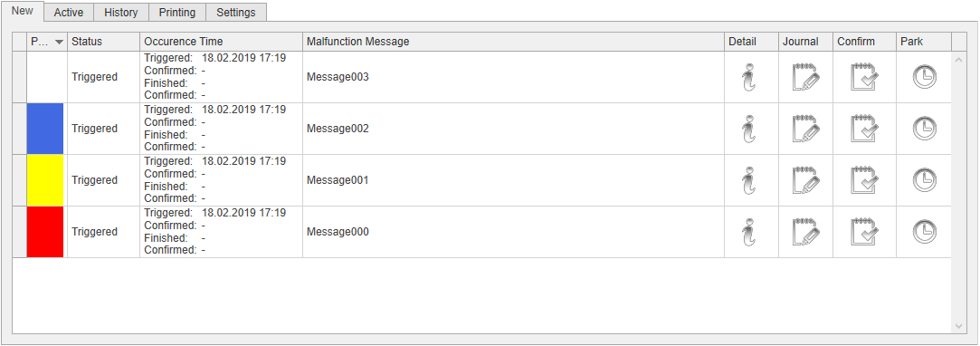Click the scrollbar down arrow

(959, 326)
